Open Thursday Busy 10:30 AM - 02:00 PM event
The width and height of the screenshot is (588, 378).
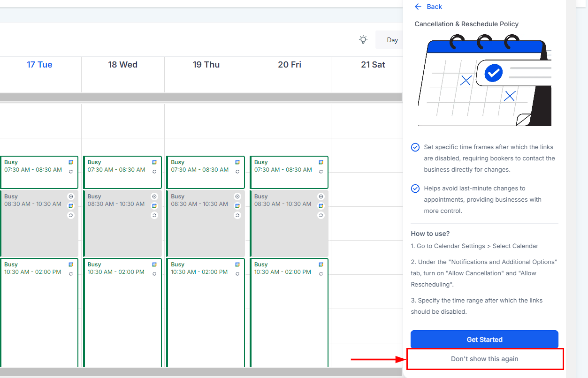206,312
